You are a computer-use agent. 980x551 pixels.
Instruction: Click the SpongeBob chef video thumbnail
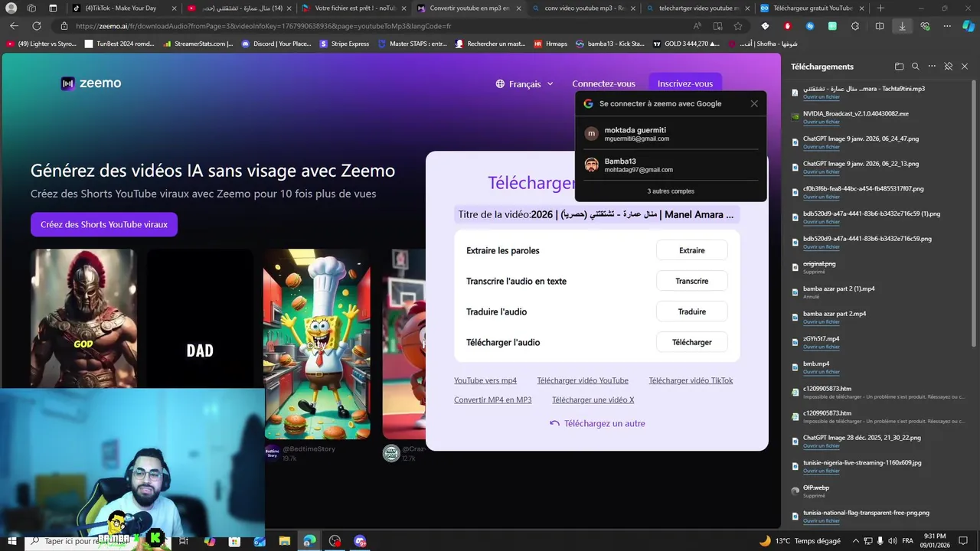(x=317, y=344)
